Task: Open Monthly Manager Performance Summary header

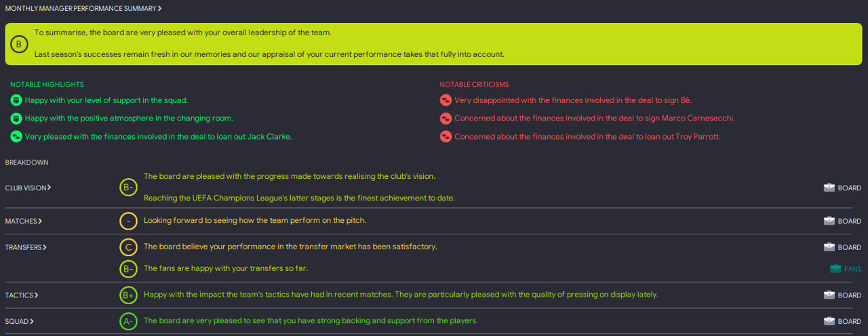Action: (83, 9)
